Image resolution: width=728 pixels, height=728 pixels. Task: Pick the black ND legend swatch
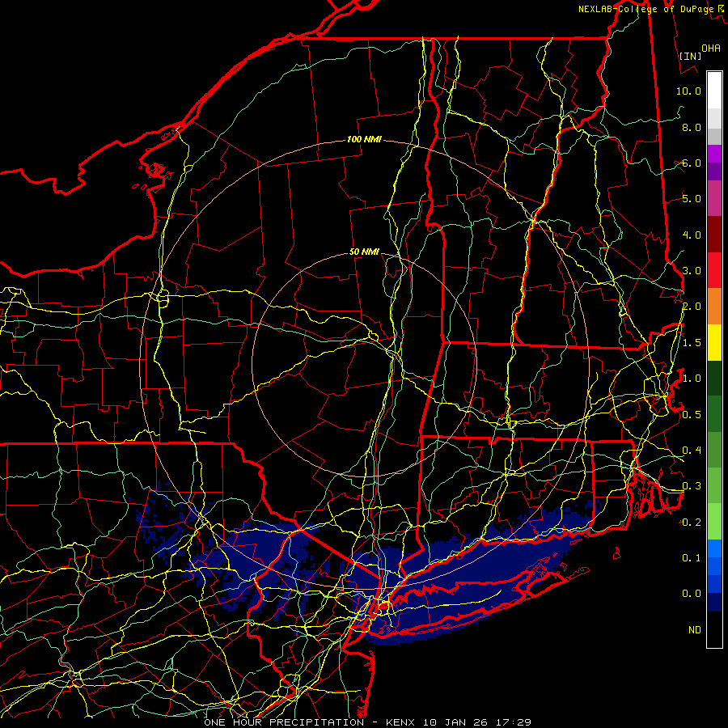pos(714,629)
